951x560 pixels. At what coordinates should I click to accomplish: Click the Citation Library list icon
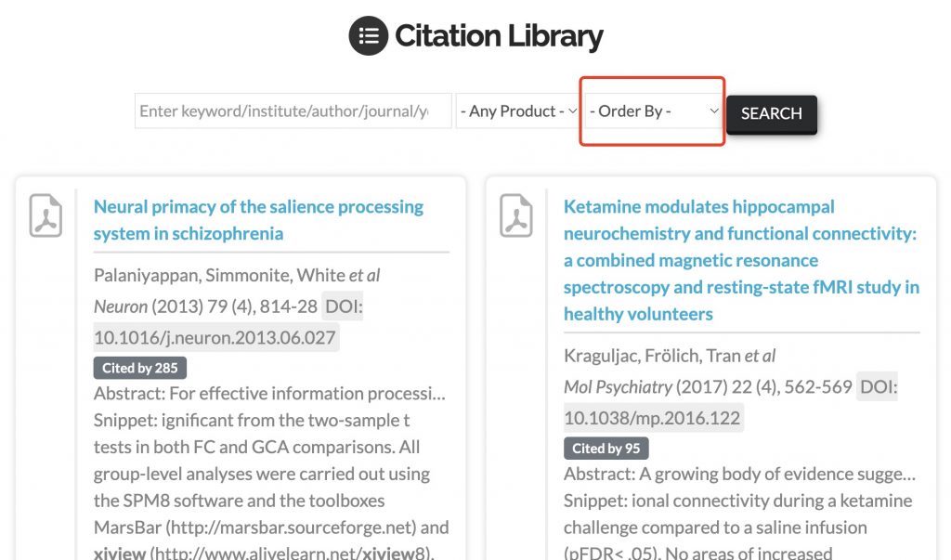tap(368, 36)
